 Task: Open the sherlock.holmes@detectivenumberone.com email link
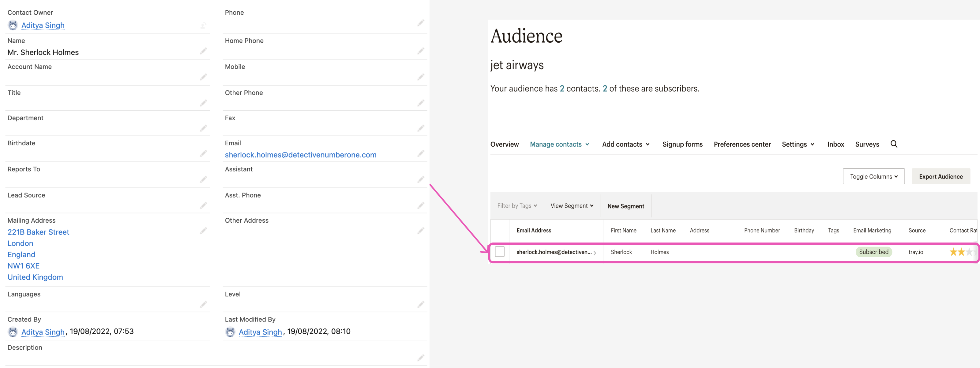300,155
